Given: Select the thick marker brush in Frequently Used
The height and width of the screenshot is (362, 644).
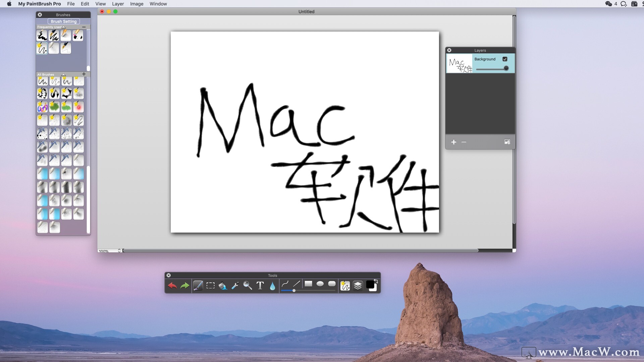Looking at the screenshot, I should coord(42,36).
